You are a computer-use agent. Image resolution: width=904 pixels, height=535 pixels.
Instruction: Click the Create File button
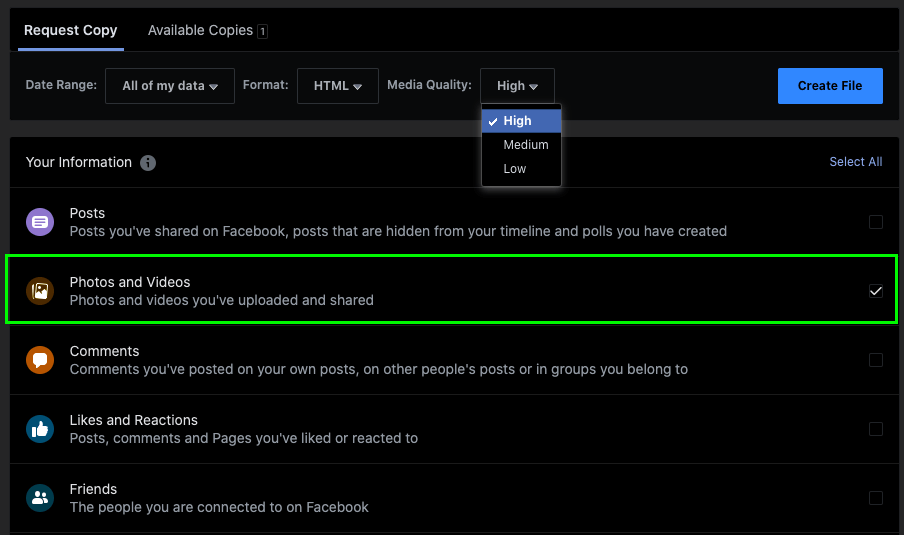(830, 86)
